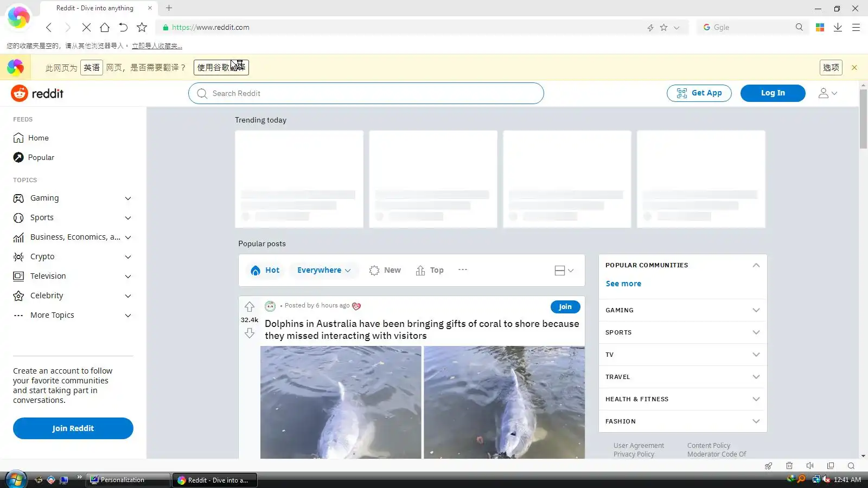This screenshot has height=488, width=868.
Task: Click the lightning speed-mode icon in address bar
Action: point(650,28)
